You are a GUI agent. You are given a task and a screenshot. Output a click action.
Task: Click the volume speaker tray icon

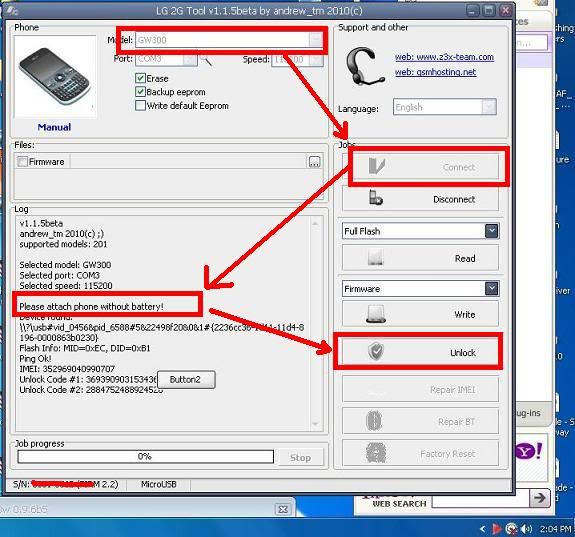point(526,529)
